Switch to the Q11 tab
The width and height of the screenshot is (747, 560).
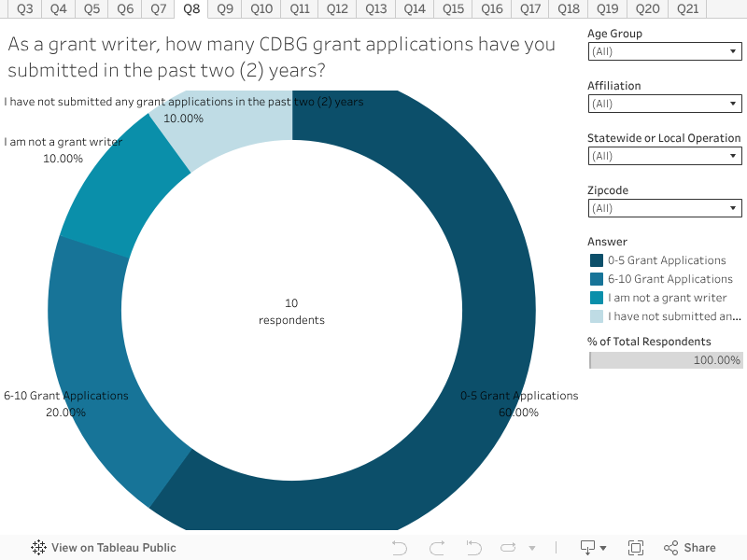(x=299, y=8)
